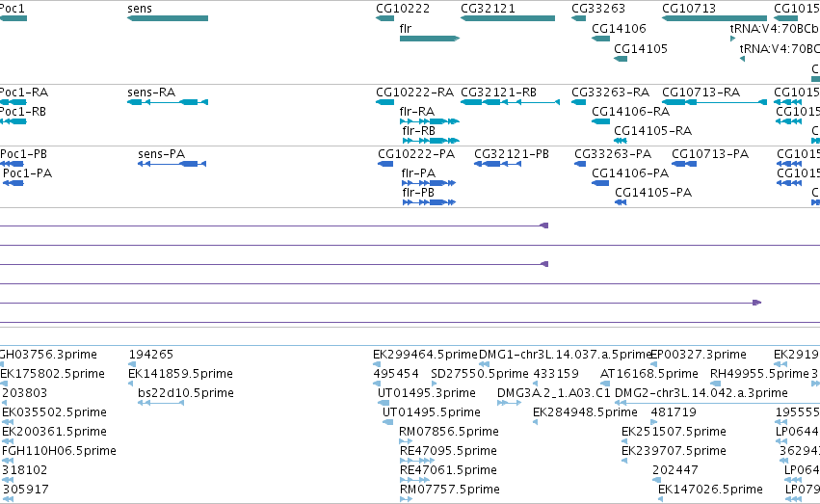The image size is (820, 504).
Task: Click the 495454 EST label
Action: [x=396, y=374]
